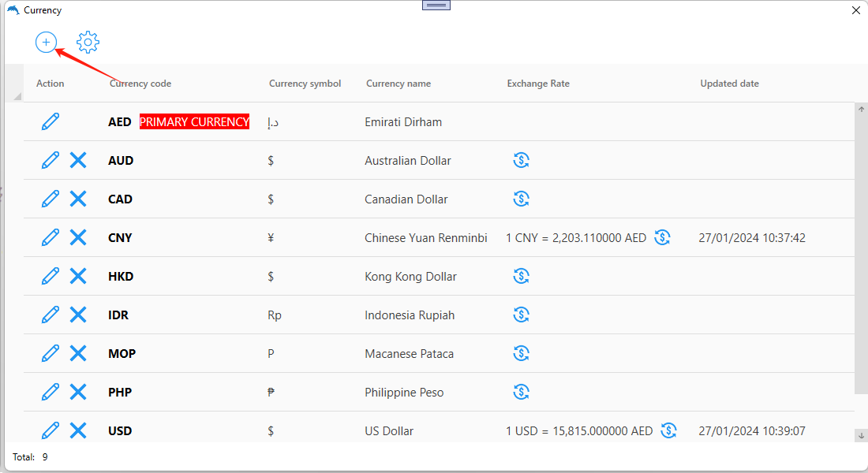Update exchange rate for Macanese Pataca

coord(521,353)
